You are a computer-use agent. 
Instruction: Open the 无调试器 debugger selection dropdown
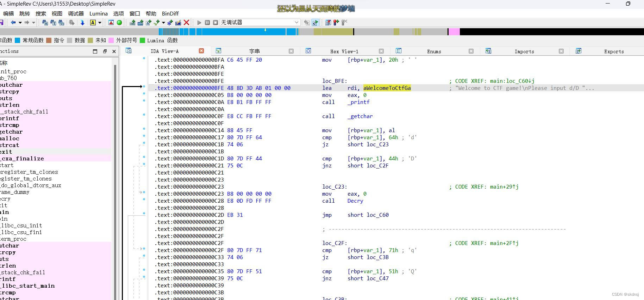[260, 23]
